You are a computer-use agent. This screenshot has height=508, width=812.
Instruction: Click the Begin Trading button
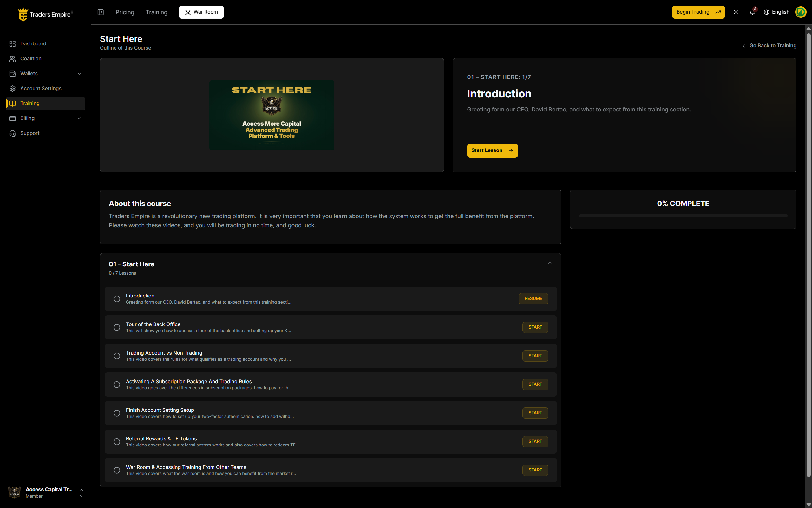pyautogui.click(x=698, y=12)
